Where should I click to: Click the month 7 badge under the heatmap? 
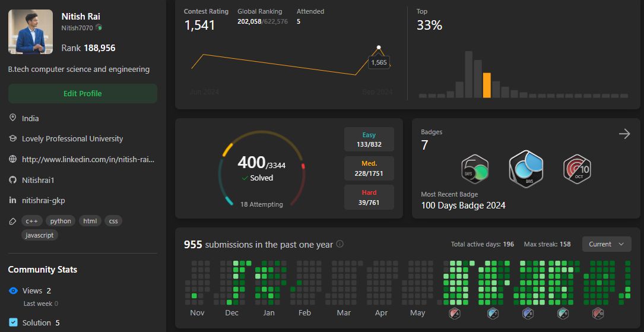[493, 314]
